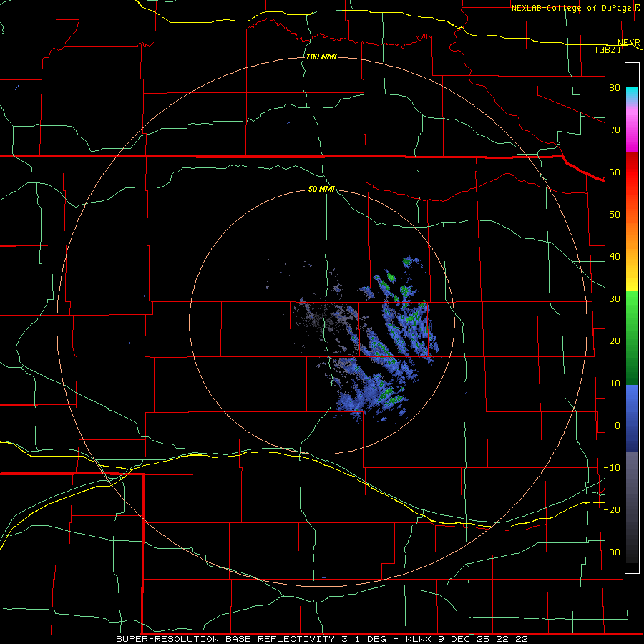Click the 70 value on the dBZ scale
The width and height of the screenshot is (644, 644).
click(x=615, y=130)
